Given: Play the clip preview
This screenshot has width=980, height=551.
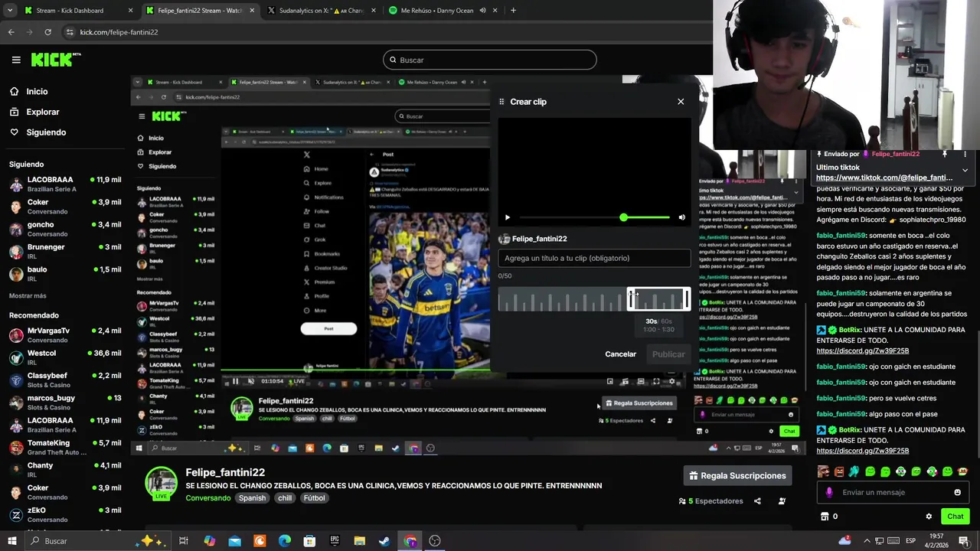Looking at the screenshot, I should (507, 217).
